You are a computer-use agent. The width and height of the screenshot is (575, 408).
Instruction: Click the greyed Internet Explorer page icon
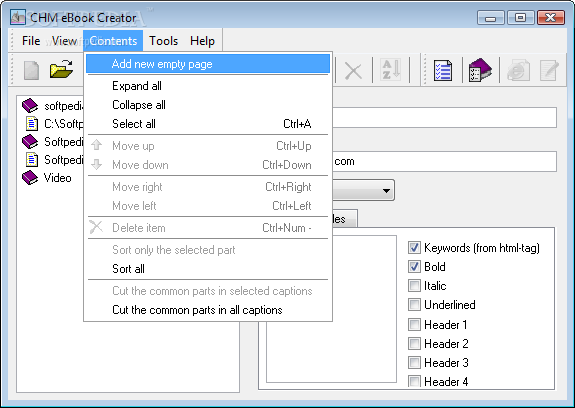click(518, 70)
